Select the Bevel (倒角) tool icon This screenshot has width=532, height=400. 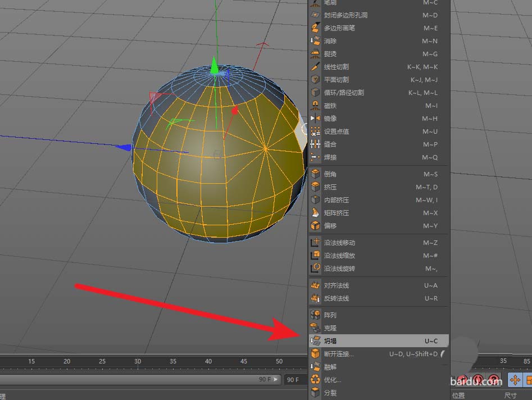pyautogui.click(x=316, y=174)
